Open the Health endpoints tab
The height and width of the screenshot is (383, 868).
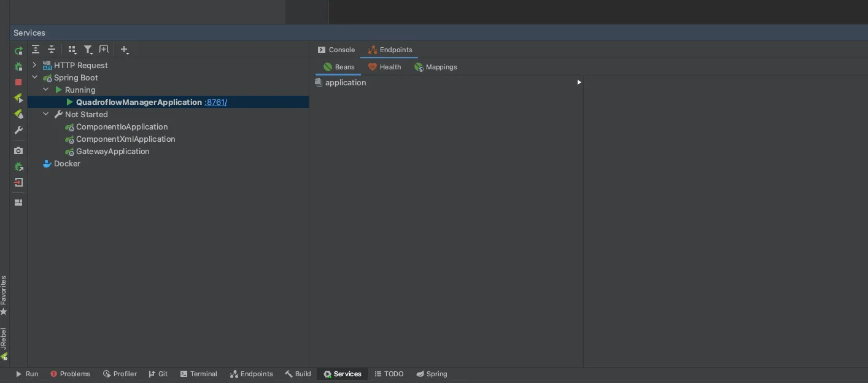pyautogui.click(x=384, y=67)
